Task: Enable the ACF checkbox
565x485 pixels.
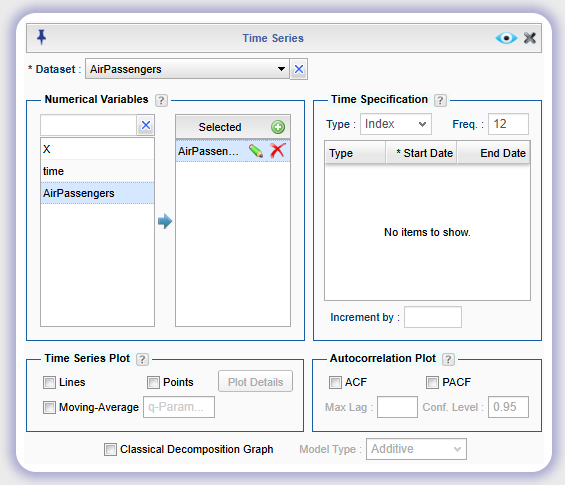Action: click(335, 382)
